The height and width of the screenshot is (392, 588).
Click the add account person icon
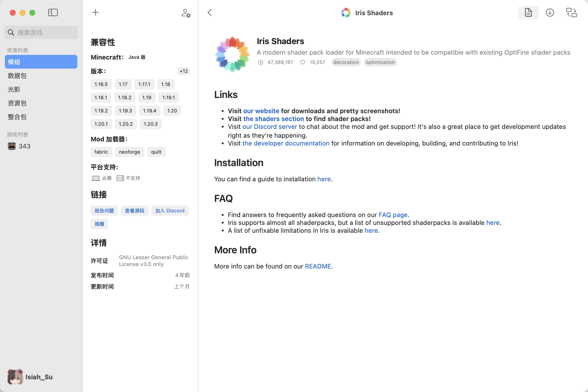[x=185, y=13]
